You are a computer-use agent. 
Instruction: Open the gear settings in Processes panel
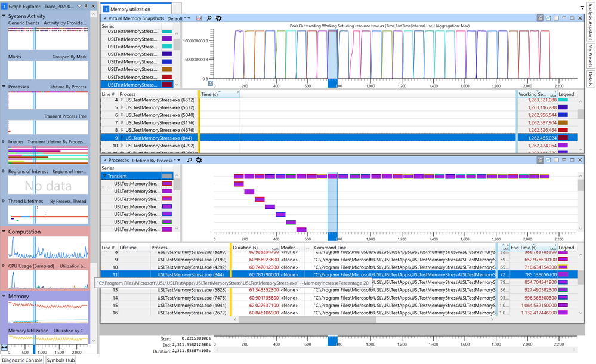click(x=199, y=160)
